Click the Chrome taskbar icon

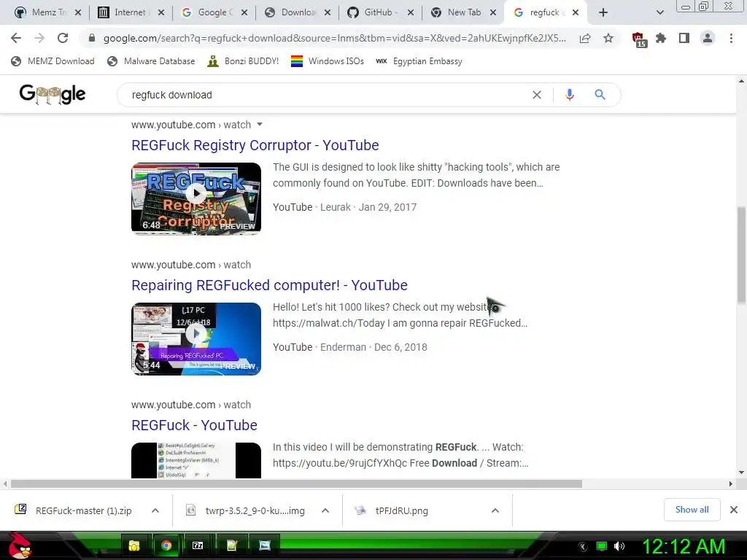166,545
